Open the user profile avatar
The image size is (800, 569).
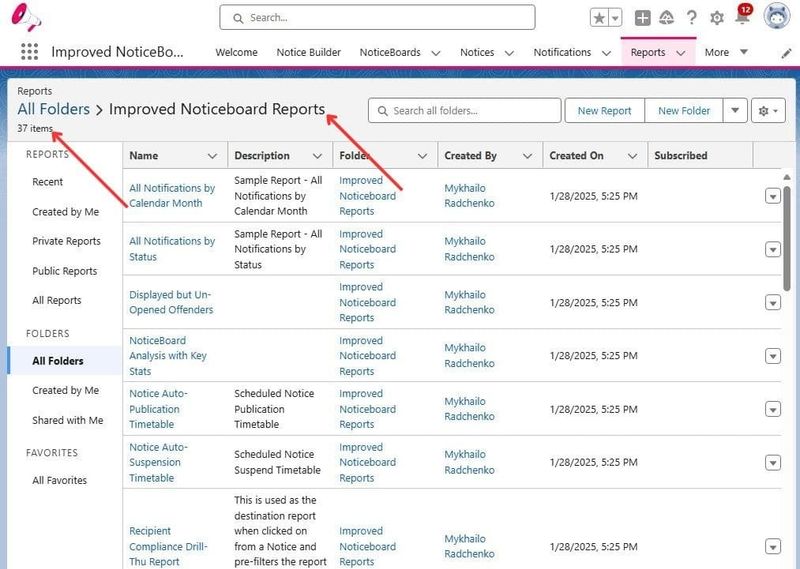click(x=776, y=16)
